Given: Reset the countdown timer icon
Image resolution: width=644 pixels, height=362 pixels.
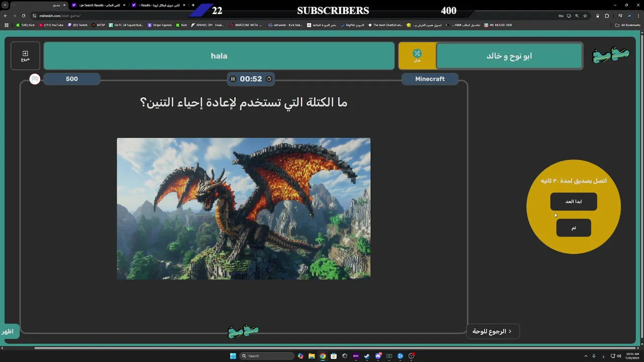Looking at the screenshot, I should pos(269,79).
